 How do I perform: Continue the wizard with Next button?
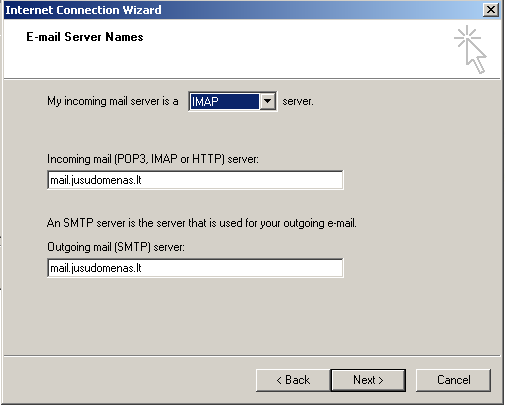pos(368,380)
